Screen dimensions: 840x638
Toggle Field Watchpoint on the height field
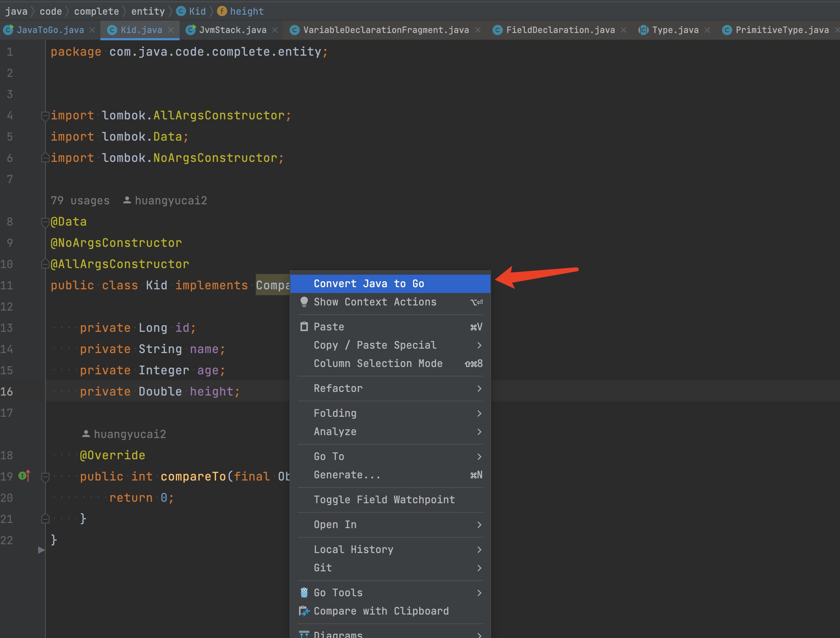pos(384,500)
